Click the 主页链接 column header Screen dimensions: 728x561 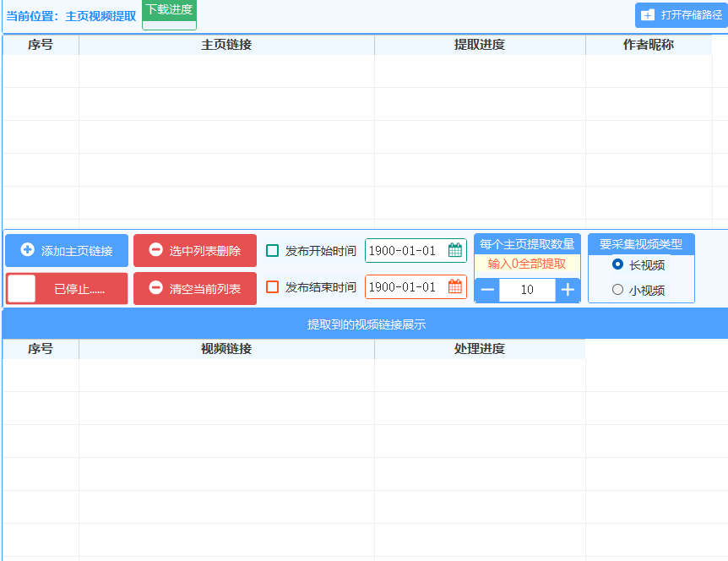226,45
